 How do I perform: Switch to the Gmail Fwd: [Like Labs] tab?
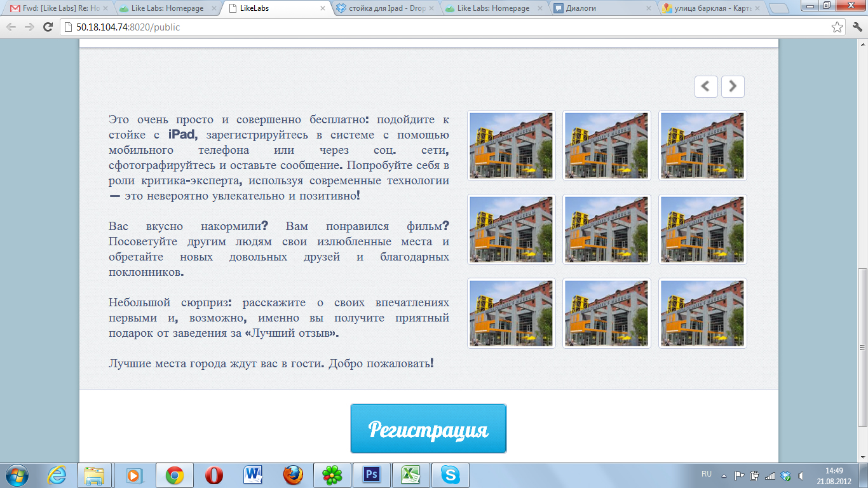[x=57, y=8]
